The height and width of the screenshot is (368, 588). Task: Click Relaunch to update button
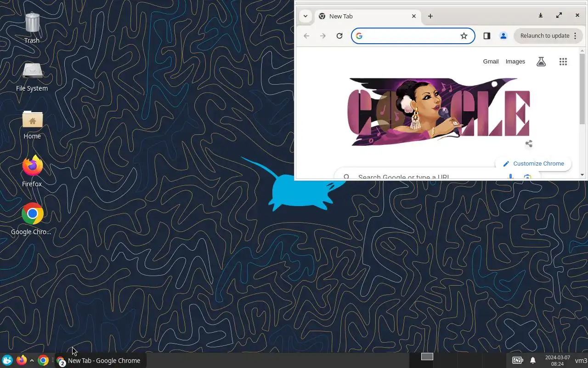[x=545, y=36]
